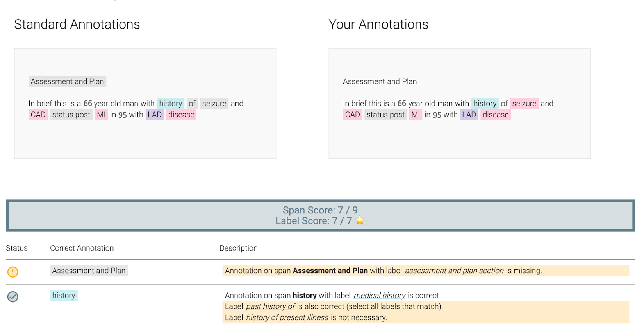Select 'status post' span in Standard Annotations
The width and height of the screenshot is (644, 328).
[x=71, y=115]
